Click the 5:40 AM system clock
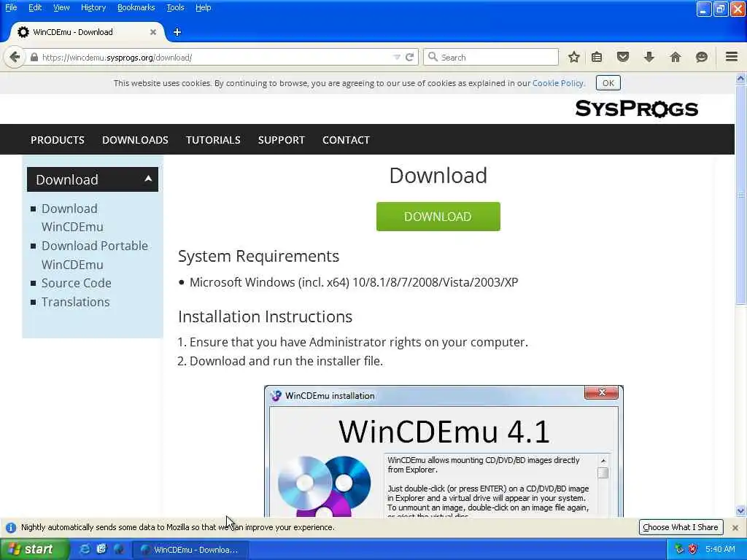 [720, 550]
